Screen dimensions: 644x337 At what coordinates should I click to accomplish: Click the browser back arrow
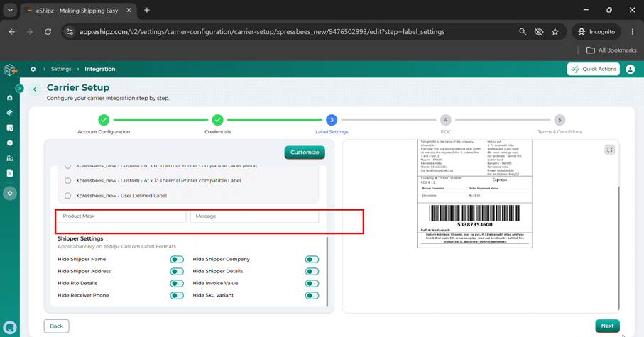click(12, 32)
